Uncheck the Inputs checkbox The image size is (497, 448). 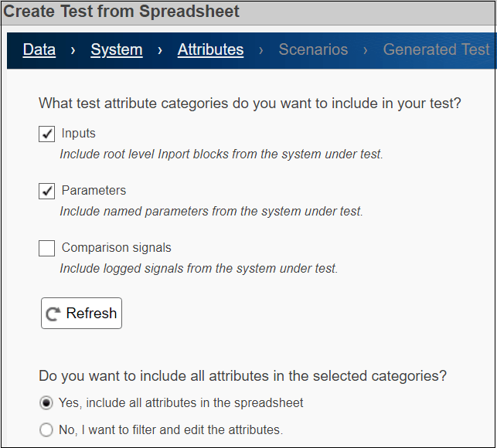[x=47, y=134]
